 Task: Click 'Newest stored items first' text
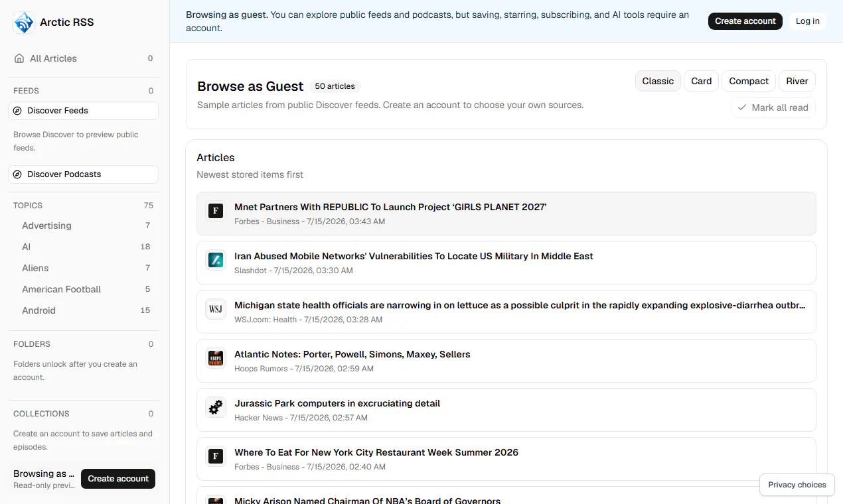click(x=250, y=174)
